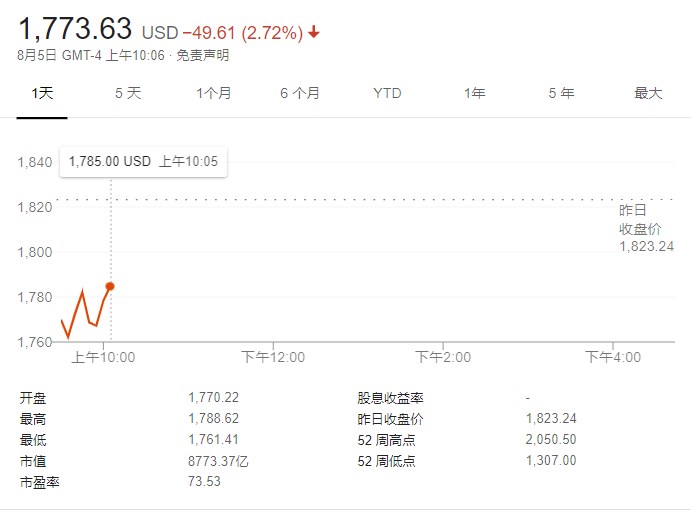This screenshot has width=691, height=513.
Task: Open the 1个月 chart range
Action: point(213,93)
